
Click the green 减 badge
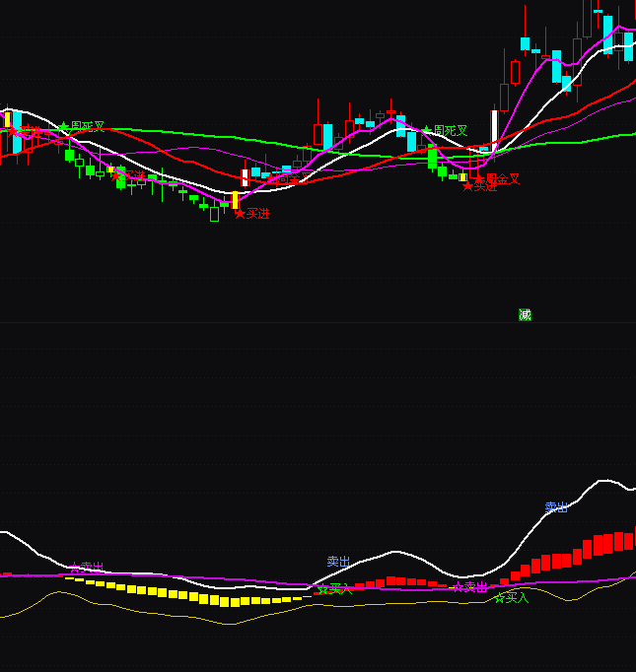(x=525, y=315)
